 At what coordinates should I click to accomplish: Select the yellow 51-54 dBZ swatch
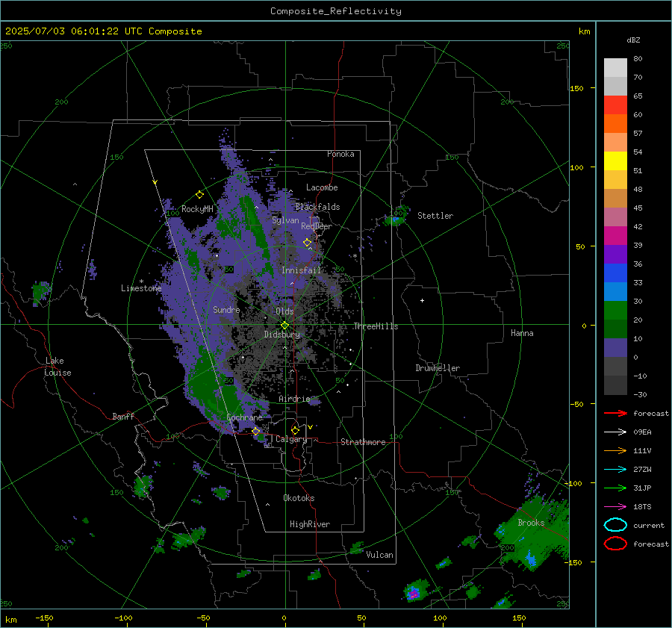coord(615,161)
